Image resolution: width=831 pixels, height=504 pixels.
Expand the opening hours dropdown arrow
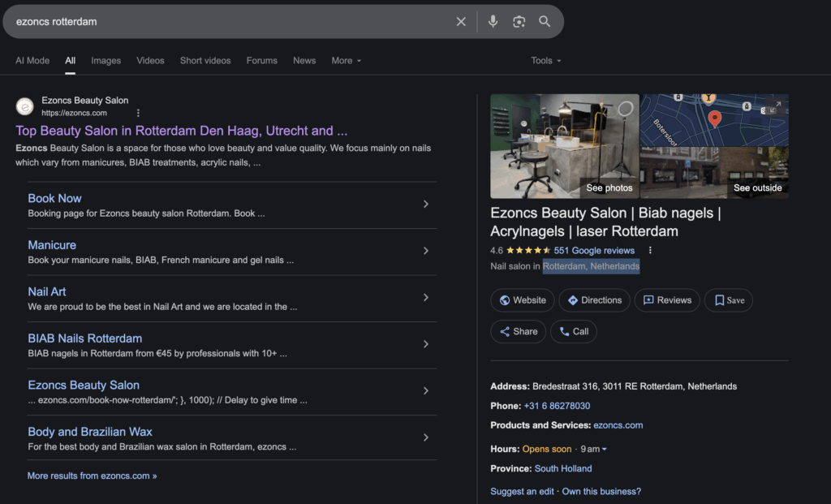pos(604,450)
